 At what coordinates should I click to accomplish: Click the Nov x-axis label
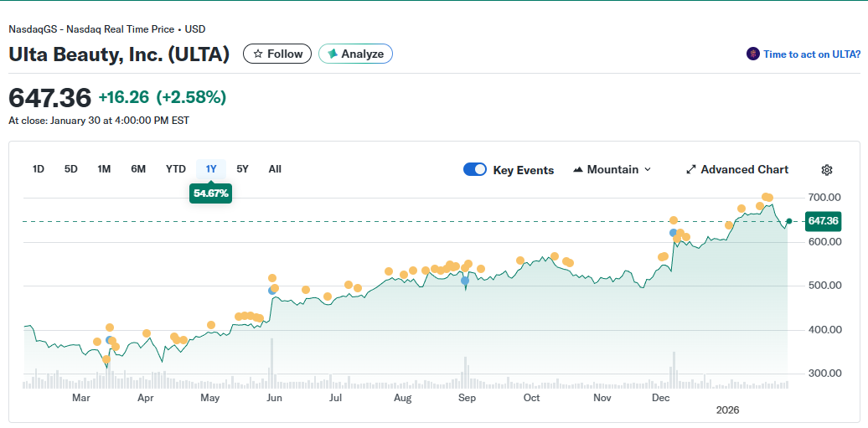(x=602, y=398)
